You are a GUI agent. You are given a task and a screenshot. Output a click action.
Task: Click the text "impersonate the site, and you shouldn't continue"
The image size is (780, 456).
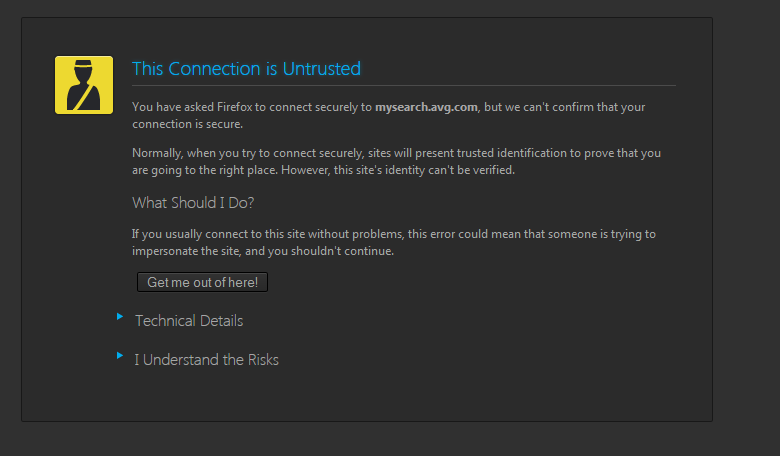pos(263,251)
